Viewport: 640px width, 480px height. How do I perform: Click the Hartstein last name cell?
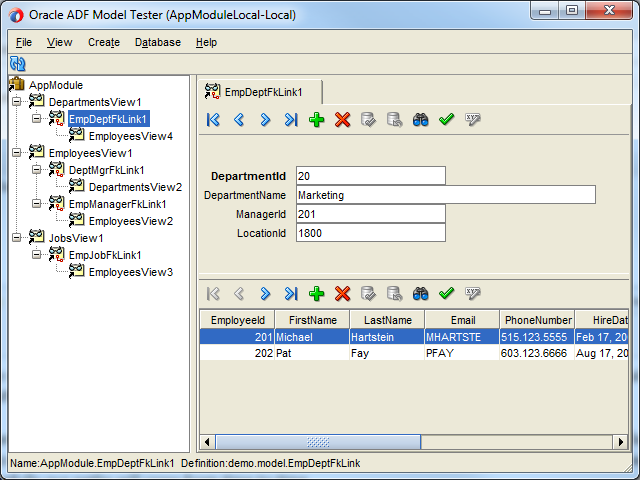(387, 337)
